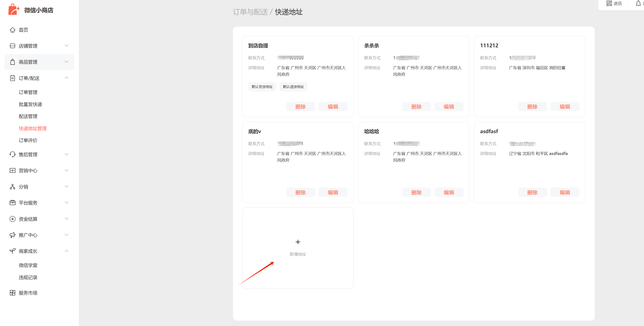Expand the 分销 submenu arrow
This screenshot has width=644, height=326.
tap(66, 186)
